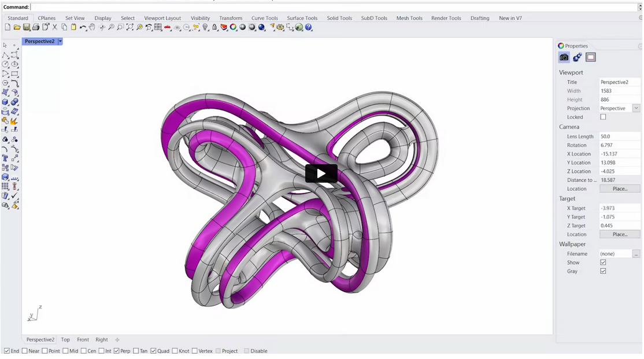The width and height of the screenshot is (644, 359).
Task: Select the Pan view hand tool
Action: [x=92, y=27]
